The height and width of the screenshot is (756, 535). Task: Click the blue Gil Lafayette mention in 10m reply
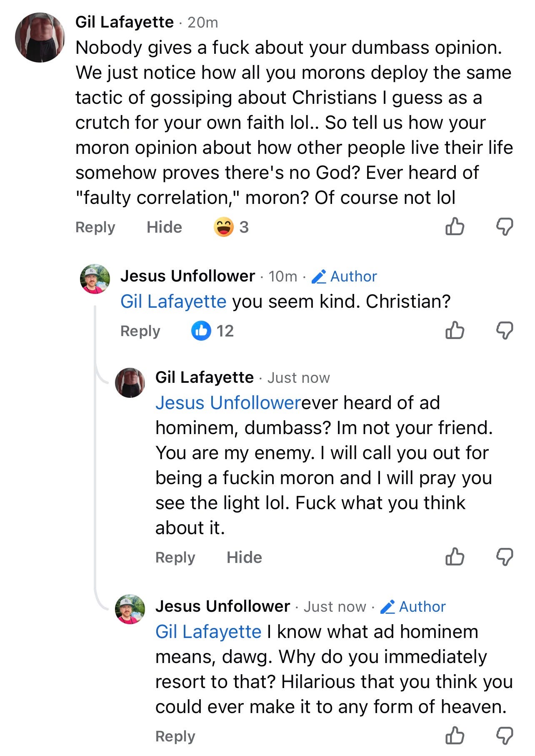173,301
